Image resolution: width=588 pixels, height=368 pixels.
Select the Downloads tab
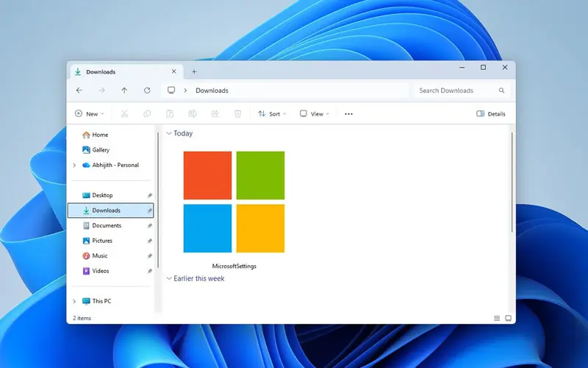pos(126,71)
